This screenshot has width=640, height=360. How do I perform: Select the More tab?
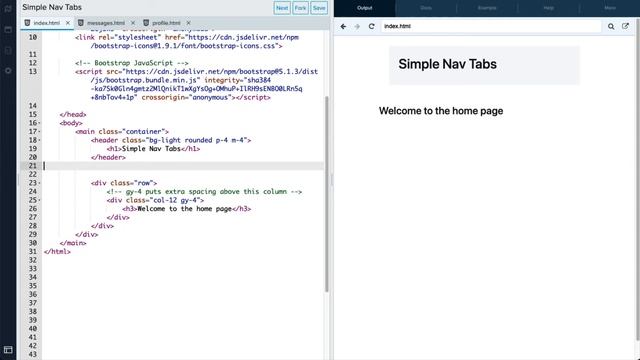coord(610,8)
